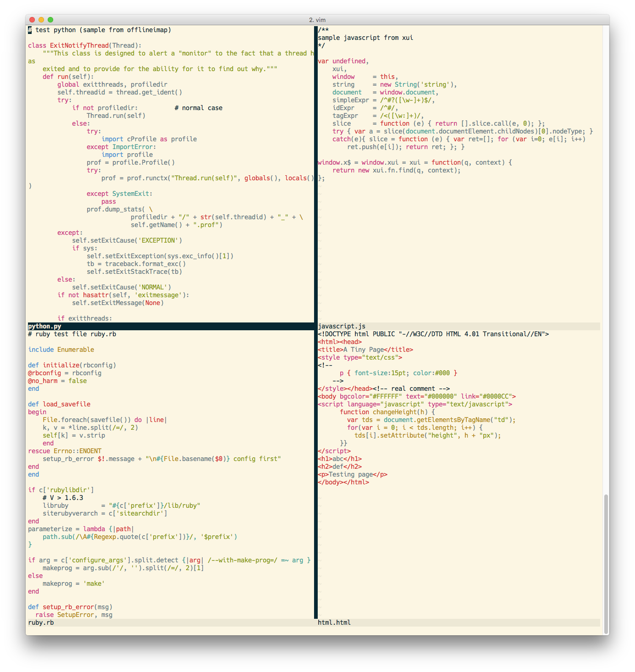Click '@no_harm = false' line

tap(57, 381)
